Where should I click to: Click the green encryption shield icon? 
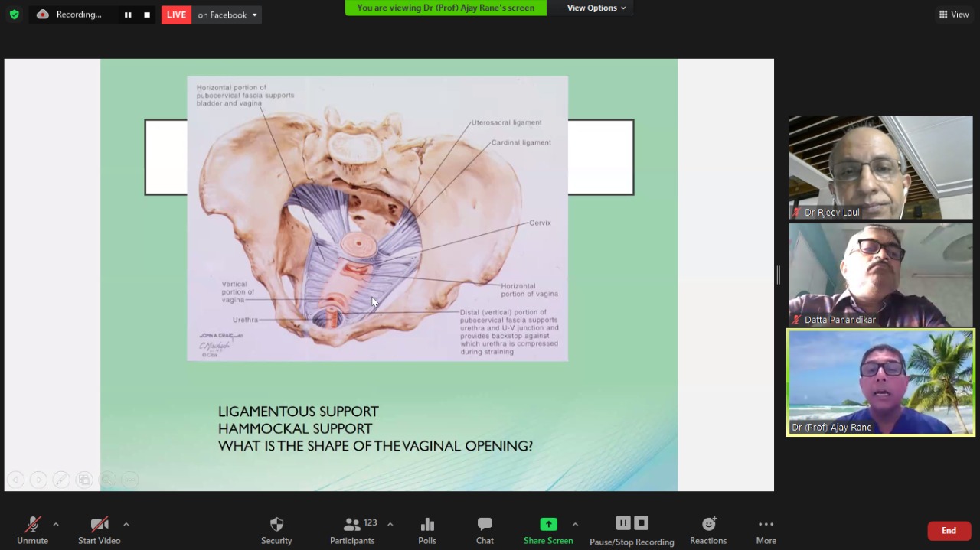click(x=14, y=15)
